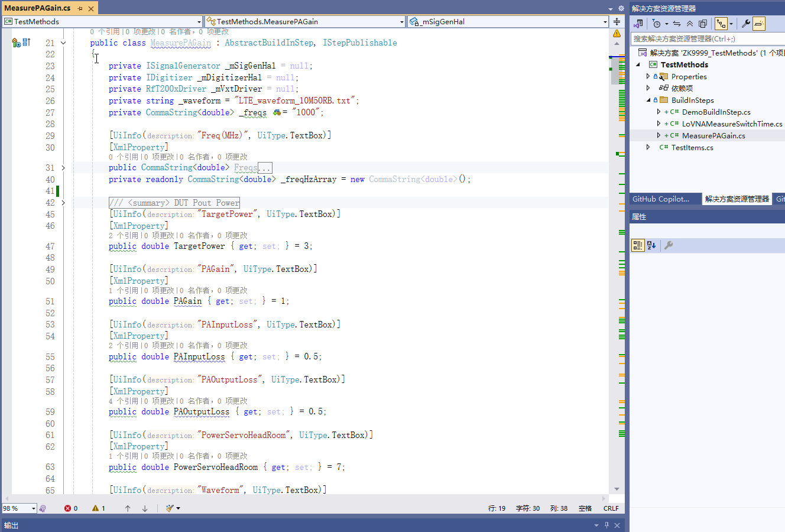Screen dimensions: 785x532
Task: Toggle categorized view in Properties panel
Action: tap(638, 245)
